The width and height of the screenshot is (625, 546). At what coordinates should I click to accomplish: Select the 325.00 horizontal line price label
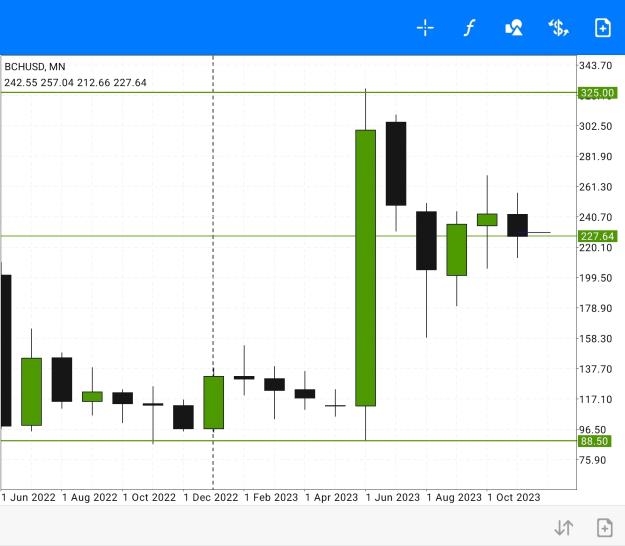597,93
